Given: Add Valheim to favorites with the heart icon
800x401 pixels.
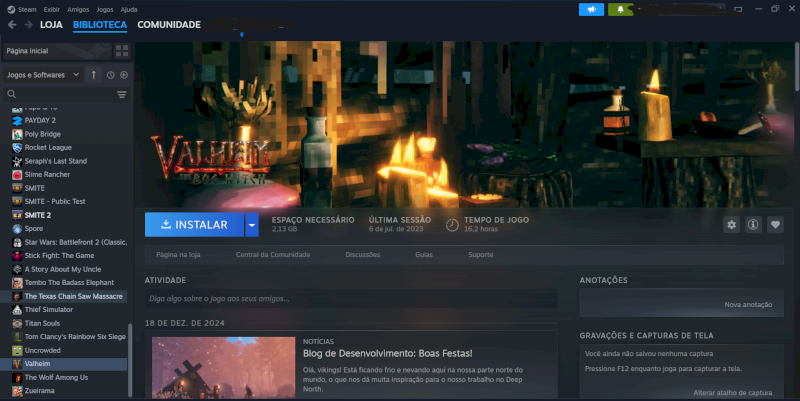Looking at the screenshot, I should [775, 224].
